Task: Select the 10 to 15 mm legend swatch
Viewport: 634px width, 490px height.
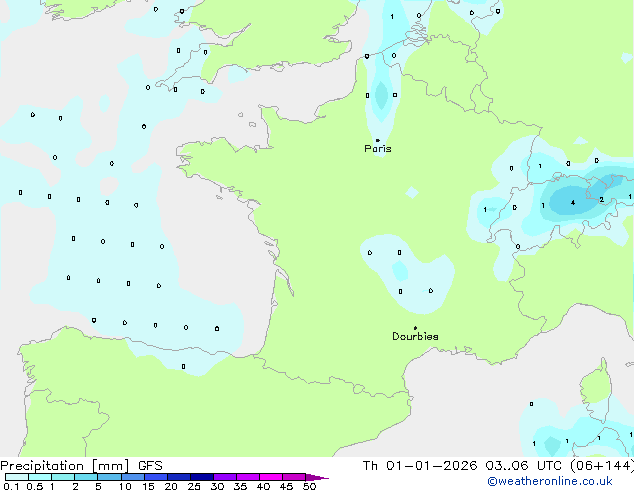Action: pyautogui.click(x=132, y=477)
